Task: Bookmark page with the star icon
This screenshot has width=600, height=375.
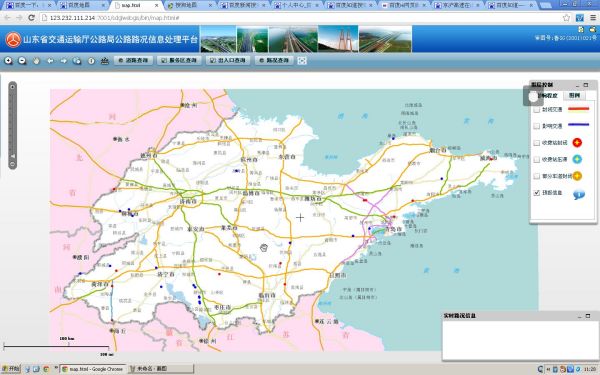Action: click(566, 18)
